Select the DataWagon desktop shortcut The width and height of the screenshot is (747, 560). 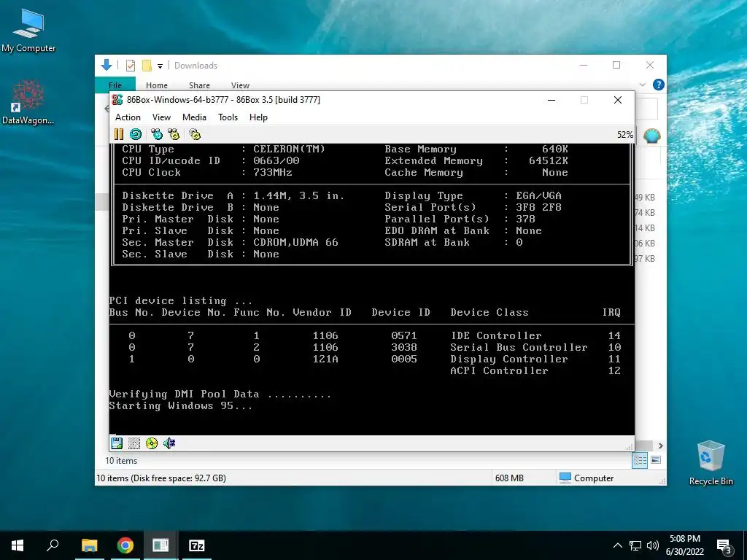pos(28,102)
